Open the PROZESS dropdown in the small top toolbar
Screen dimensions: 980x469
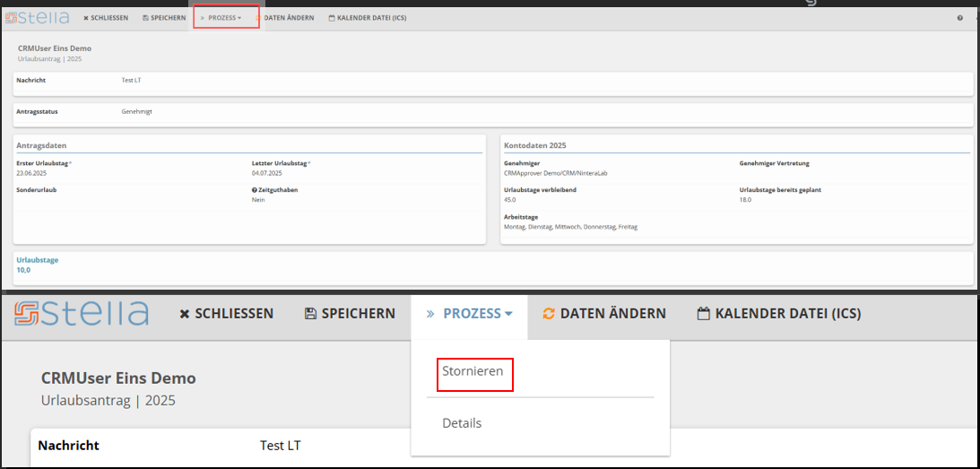(x=224, y=18)
